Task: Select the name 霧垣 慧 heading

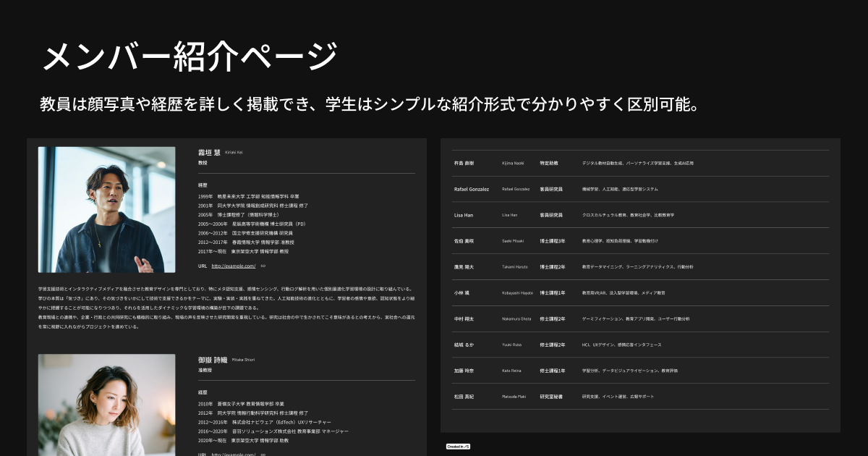Action: pyautogui.click(x=210, y=153)
